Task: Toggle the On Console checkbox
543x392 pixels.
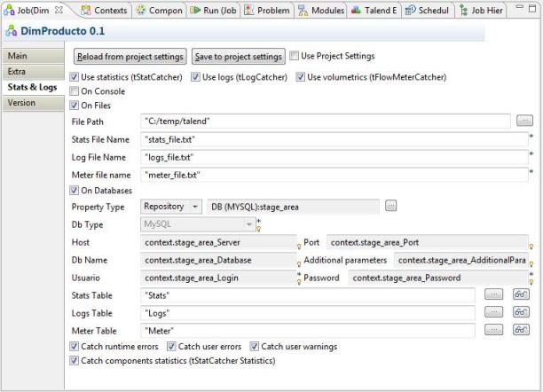Action: tap(75, 90)
